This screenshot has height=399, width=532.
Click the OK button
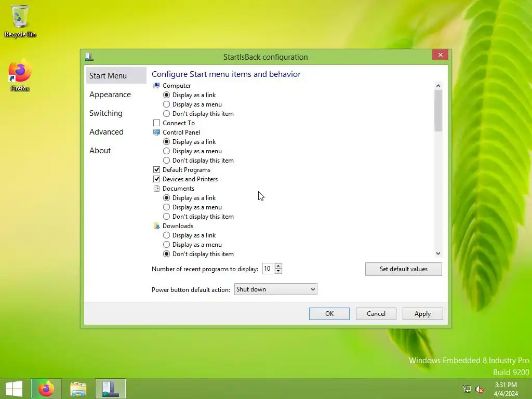tap(329, 313)
